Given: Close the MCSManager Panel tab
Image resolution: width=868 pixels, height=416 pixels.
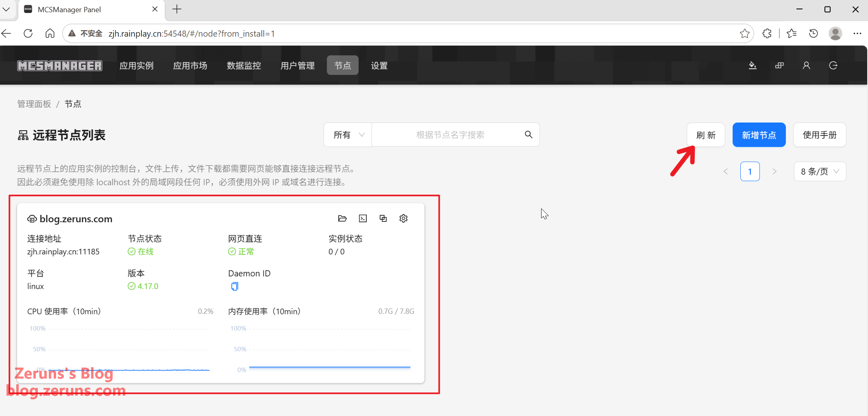Looking at the screenshot, I should point(155,9).
